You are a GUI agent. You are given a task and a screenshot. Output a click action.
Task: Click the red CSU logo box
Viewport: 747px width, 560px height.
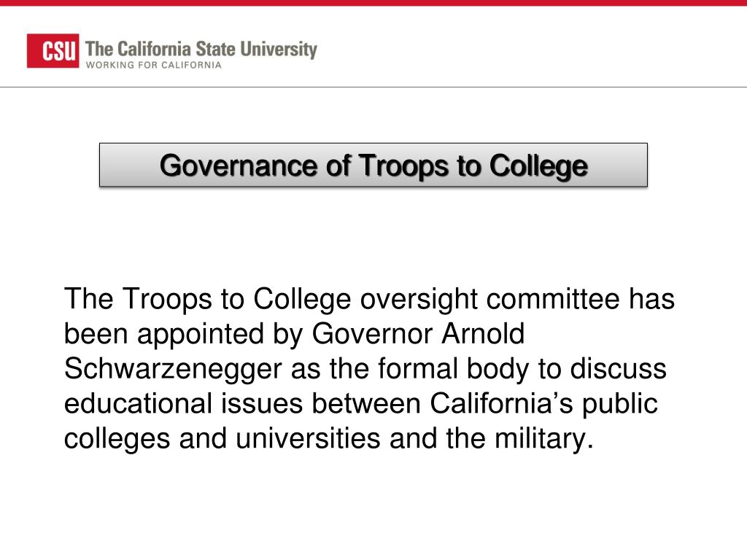pyautogui.click(x=53, y=50)
